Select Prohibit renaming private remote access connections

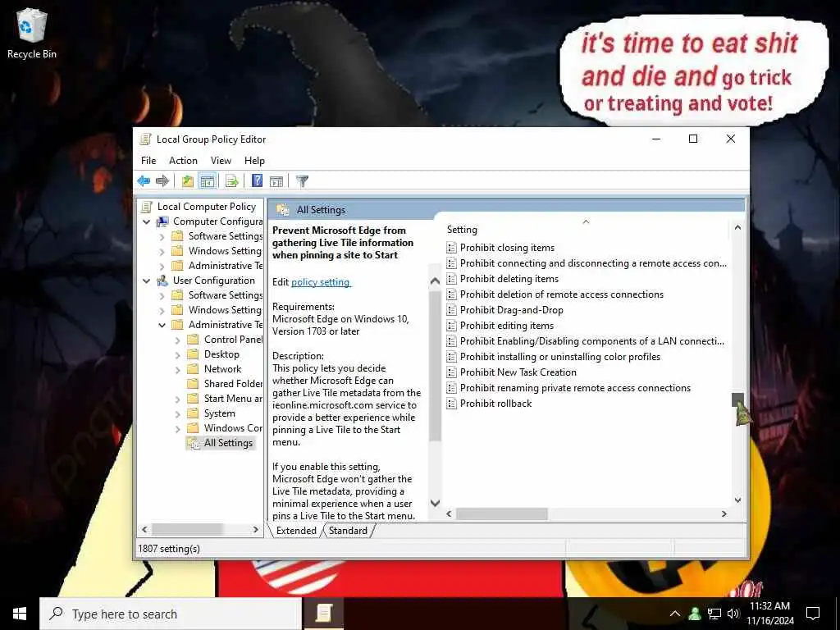pyautogui.click(x=575, y=388)
